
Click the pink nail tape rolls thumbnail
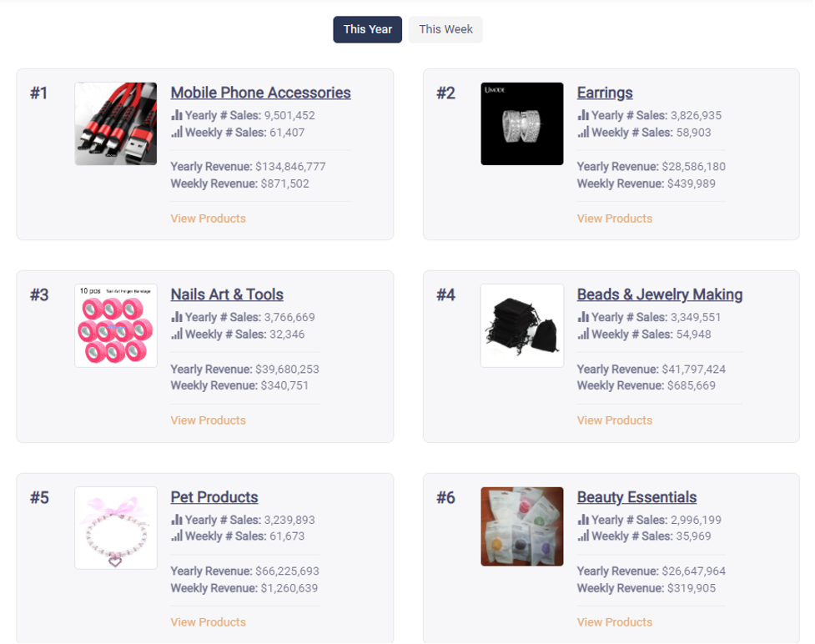coord(116,325)
